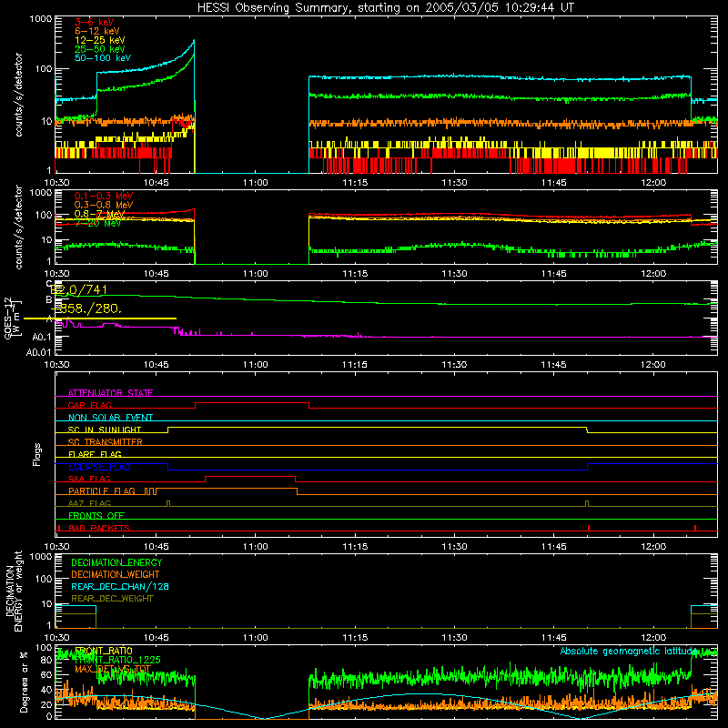Click the -358./280. annotation text
Viewport: 728px width, 728px height.
[x=86, y=308]
